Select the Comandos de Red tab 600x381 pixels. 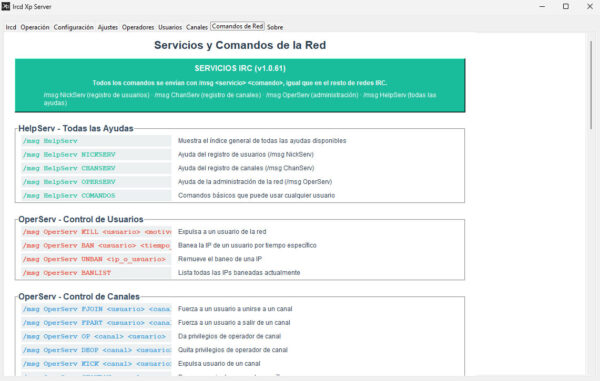click(x=237, y=26)
